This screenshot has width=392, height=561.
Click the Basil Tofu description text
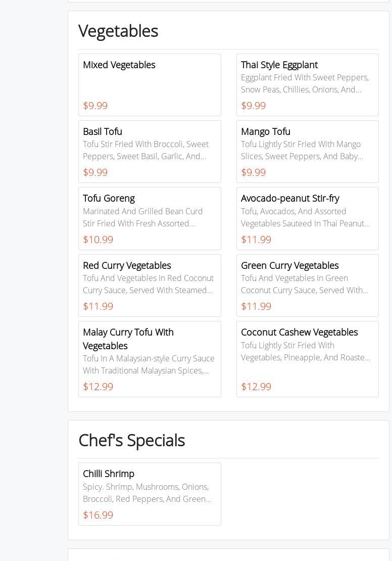[x=145, y=150]
